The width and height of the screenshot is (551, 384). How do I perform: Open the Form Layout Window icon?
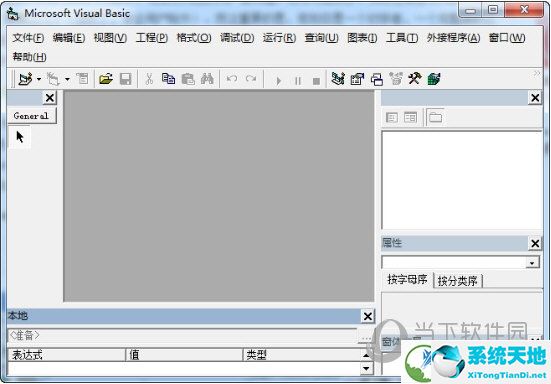(377, 79)
